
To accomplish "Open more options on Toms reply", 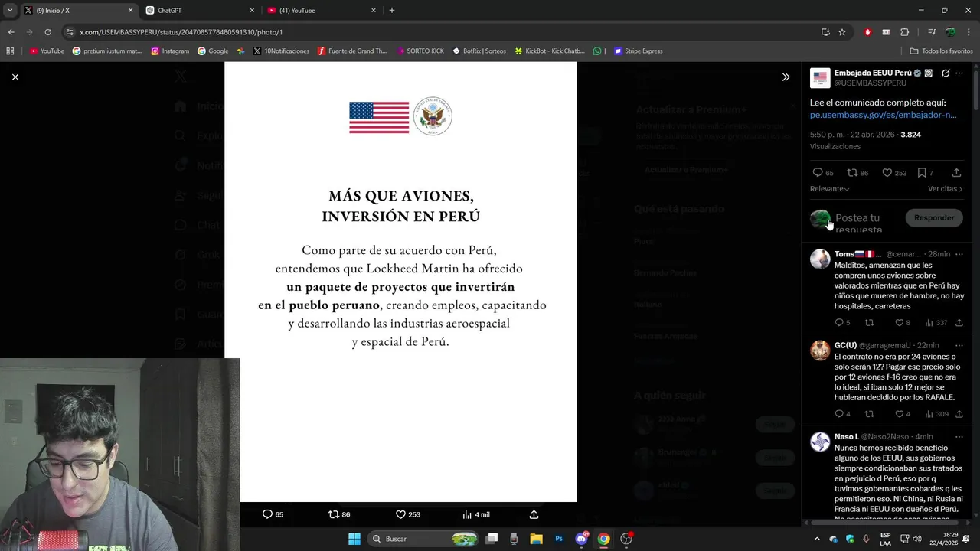I will (959, 254).
